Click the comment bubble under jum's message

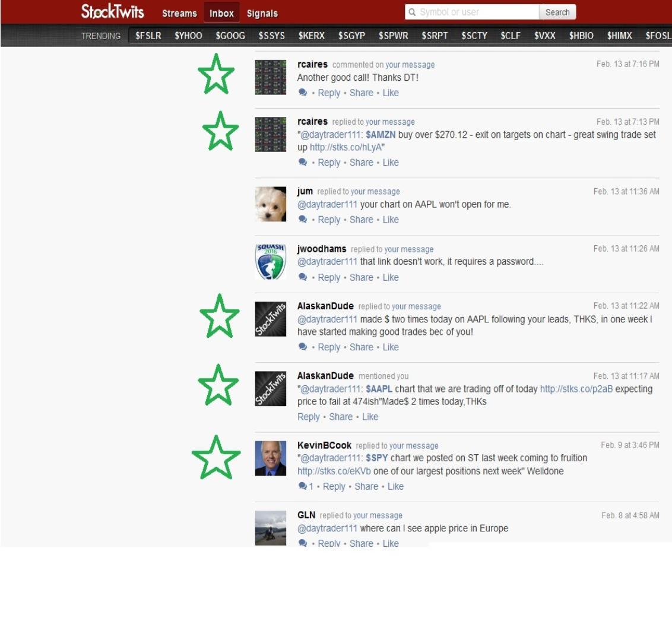point(303,220)
